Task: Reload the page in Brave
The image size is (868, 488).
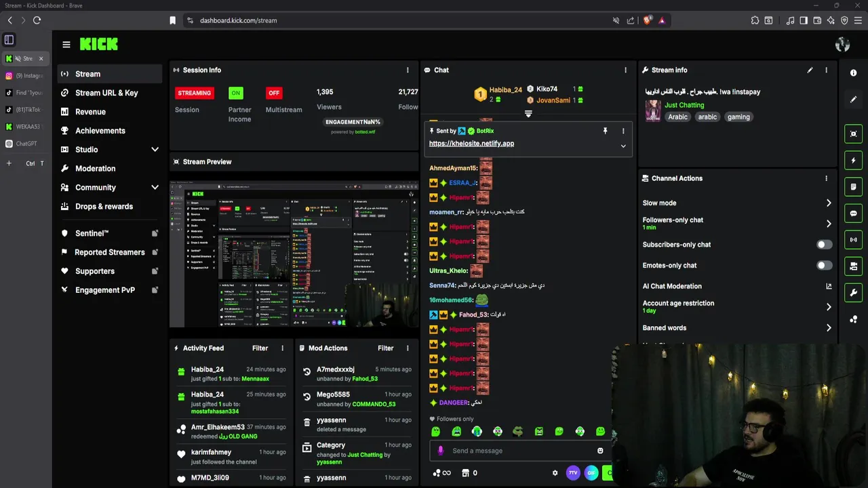Action: [x=37, y=20]
